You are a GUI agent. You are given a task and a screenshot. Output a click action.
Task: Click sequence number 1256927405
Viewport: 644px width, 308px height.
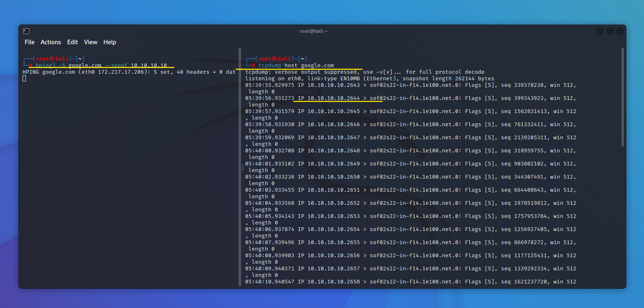pyautogui.click(x=530, y=229)
